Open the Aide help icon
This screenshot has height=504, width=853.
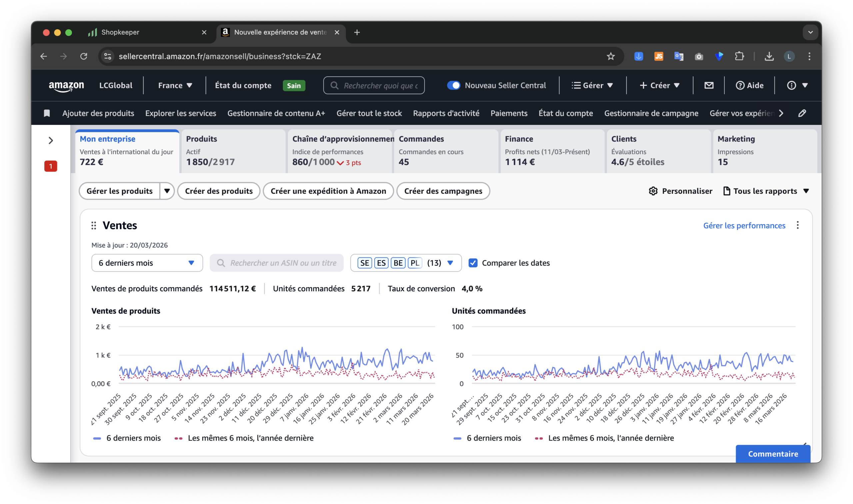click(x=740, y=85)
